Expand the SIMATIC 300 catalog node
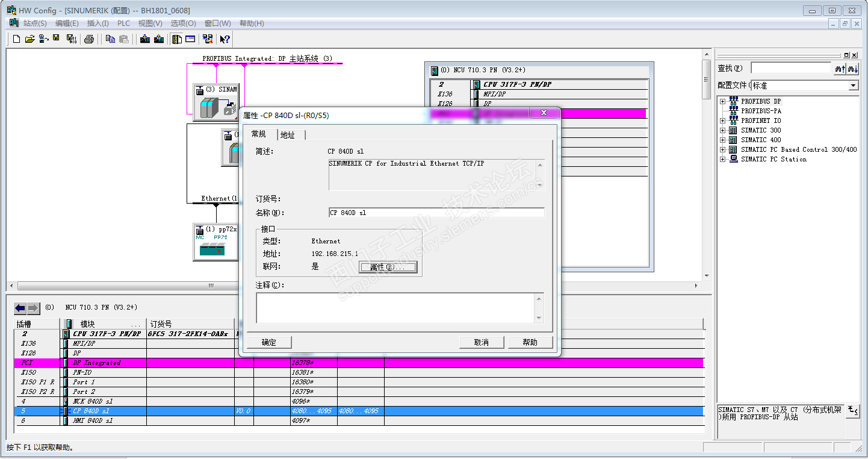The height and width of the screenshot is (459, 868). tap(723, 130)
